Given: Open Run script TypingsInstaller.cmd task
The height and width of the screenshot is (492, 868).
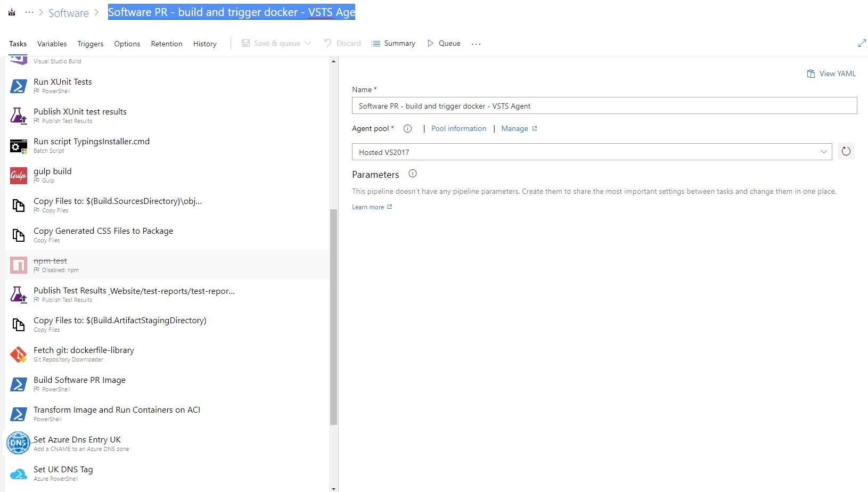Looking at the screenshot, I should click(167, 145).
